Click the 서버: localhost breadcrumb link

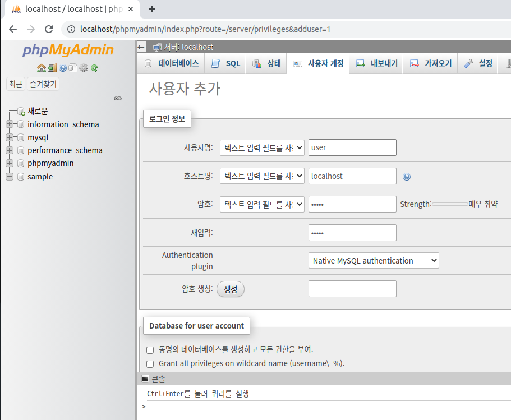(188, 47)
